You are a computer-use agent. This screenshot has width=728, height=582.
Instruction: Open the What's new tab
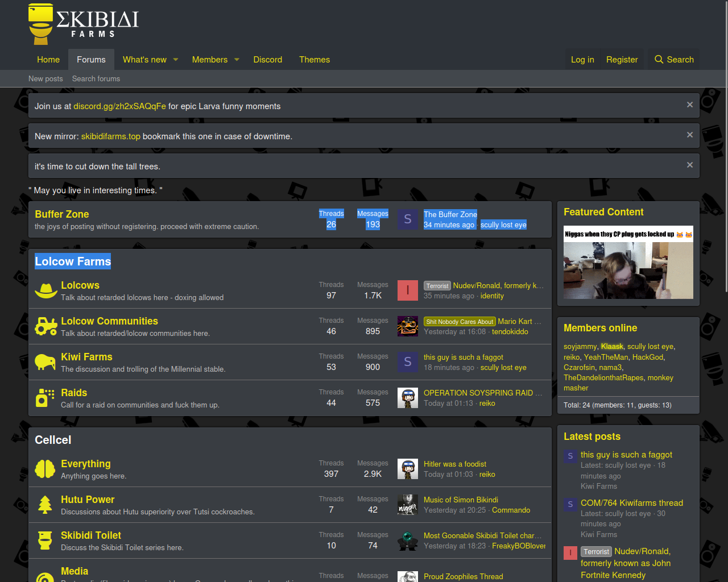click(x=144, y=60)
